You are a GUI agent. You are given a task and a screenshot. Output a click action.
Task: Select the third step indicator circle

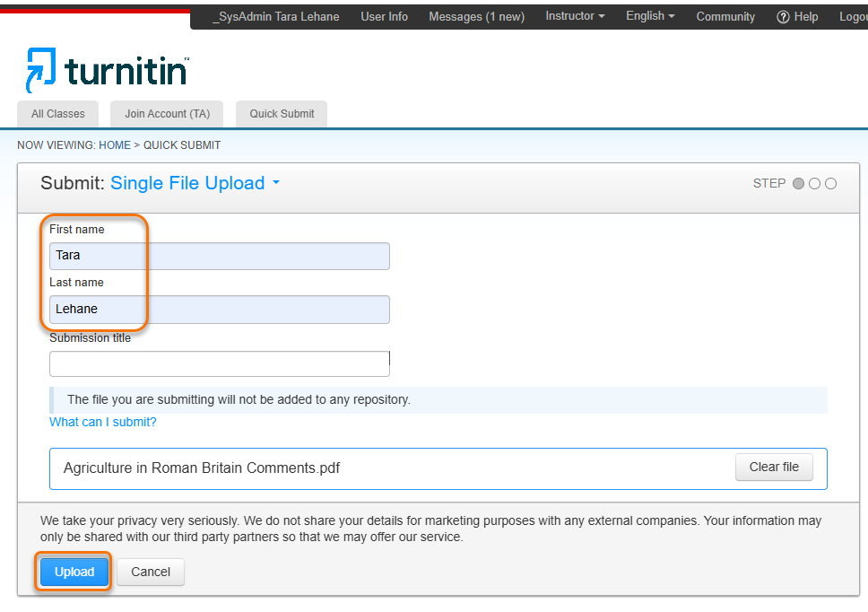[x=830, y=184]
